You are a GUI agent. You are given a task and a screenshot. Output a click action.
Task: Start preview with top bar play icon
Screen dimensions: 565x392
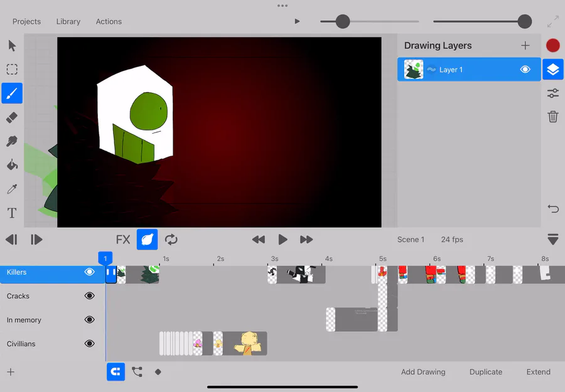click(x=297, y=21)
